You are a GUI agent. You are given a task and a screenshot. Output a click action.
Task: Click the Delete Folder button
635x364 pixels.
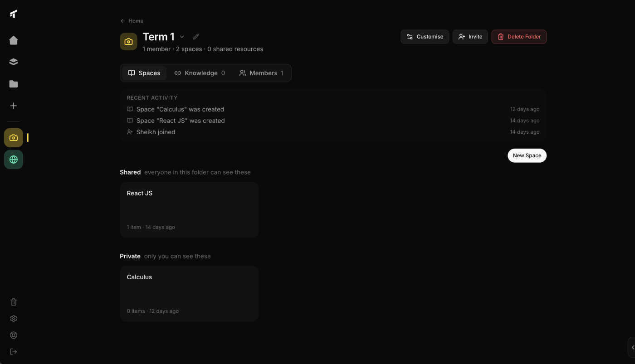[519, 37]
